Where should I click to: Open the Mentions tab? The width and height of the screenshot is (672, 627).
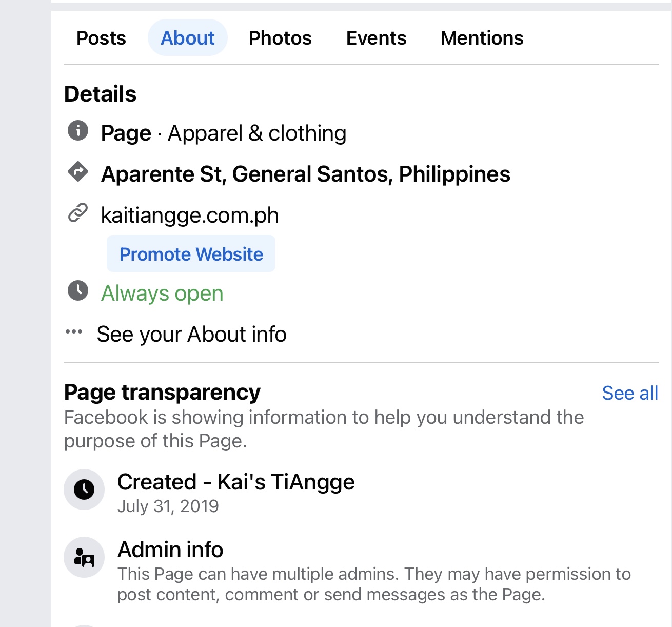[x=482, y=38]
